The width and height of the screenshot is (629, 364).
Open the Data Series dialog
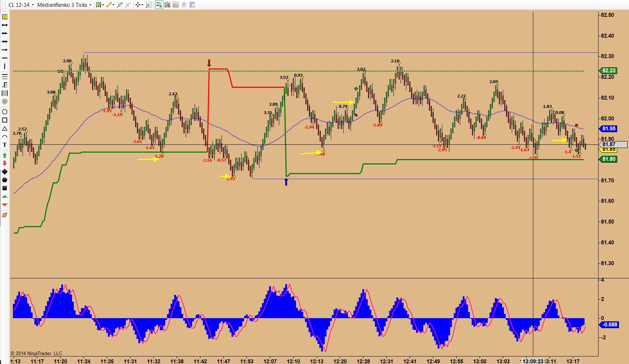click(x=167, y=5)
